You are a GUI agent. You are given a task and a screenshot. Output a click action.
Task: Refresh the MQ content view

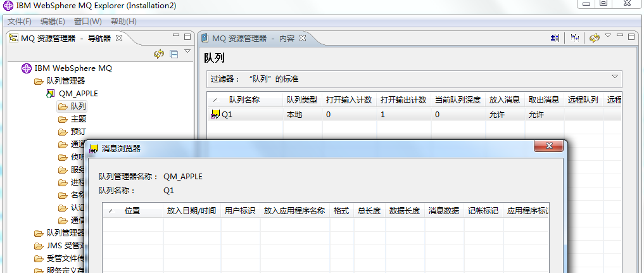pos(595,38)
